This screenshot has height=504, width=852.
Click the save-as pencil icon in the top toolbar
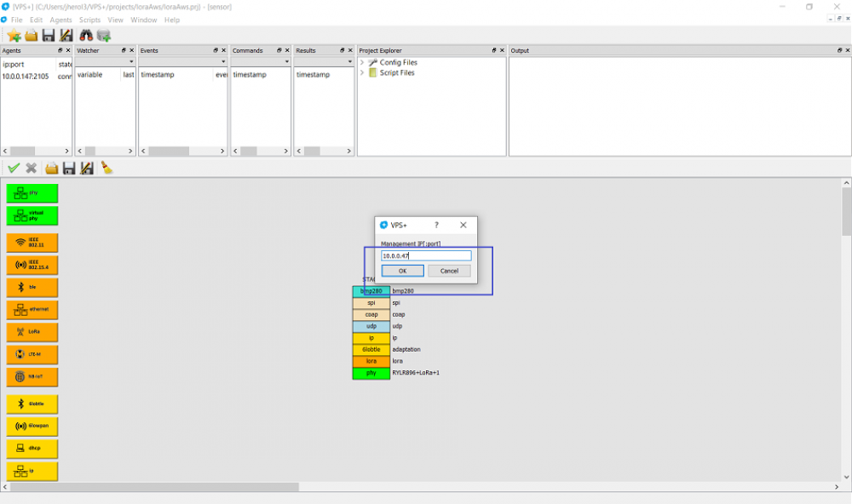tap(66, 36)
